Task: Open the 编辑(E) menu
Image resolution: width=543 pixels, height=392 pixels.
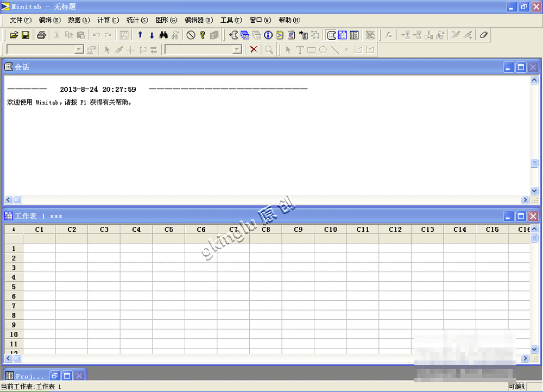Action: pos(49,20)
